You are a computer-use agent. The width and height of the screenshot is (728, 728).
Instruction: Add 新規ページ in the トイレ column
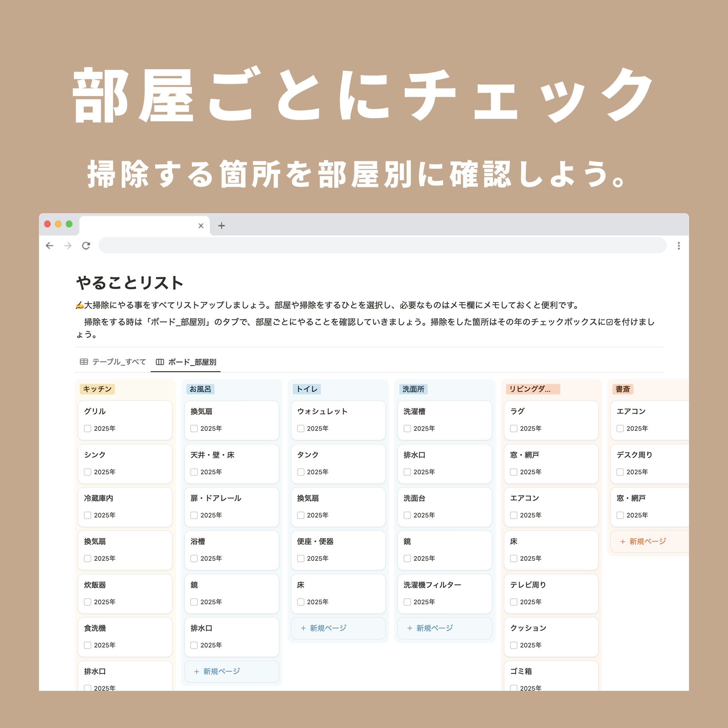[324, 628]
